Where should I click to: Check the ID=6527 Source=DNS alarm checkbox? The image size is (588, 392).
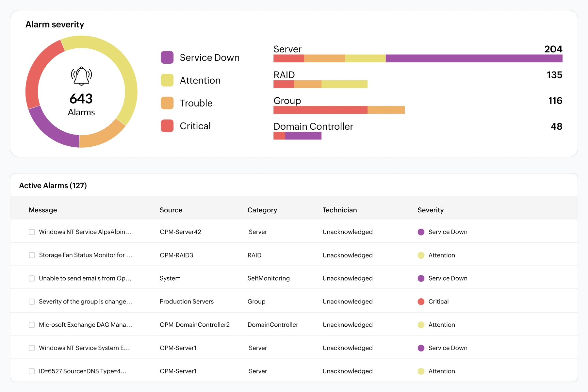tap(32, 371)
